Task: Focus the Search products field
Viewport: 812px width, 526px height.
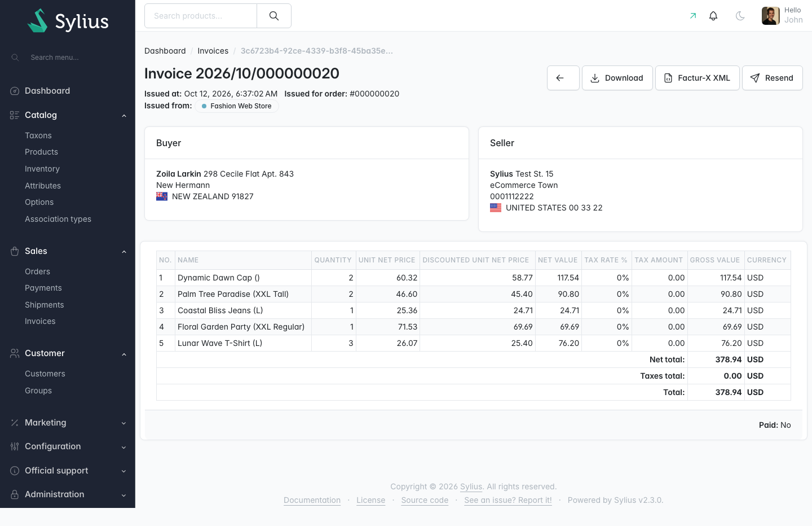Action: pyautogui.click(x=201, y=16)
